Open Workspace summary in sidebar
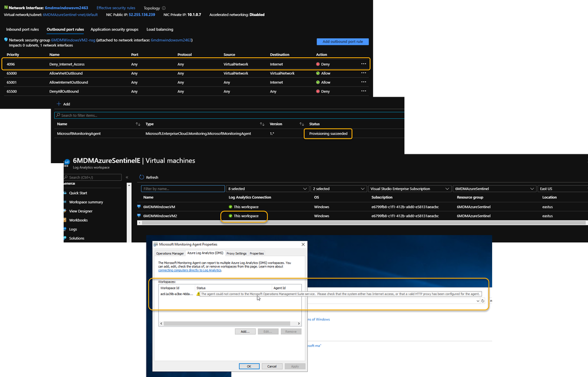 point(86,202)
